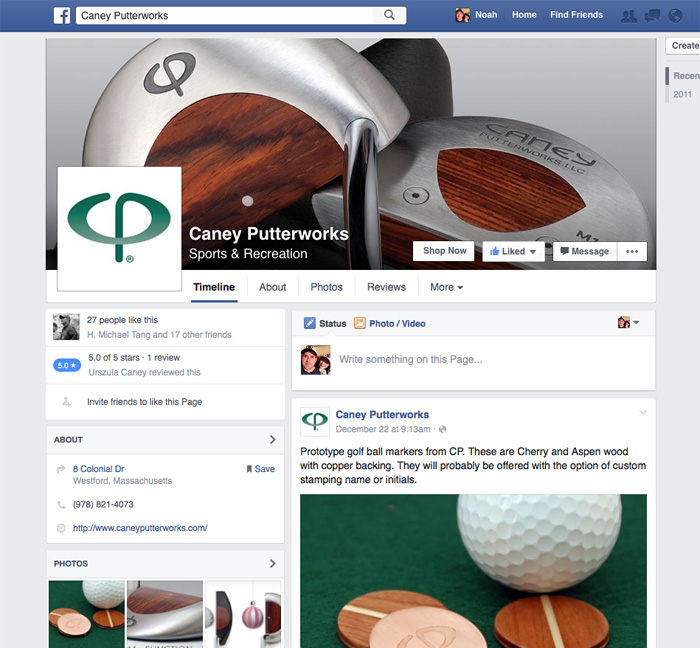Click the invite friends person icon
The width and height of the screenshot is (700, 648).
66,402
